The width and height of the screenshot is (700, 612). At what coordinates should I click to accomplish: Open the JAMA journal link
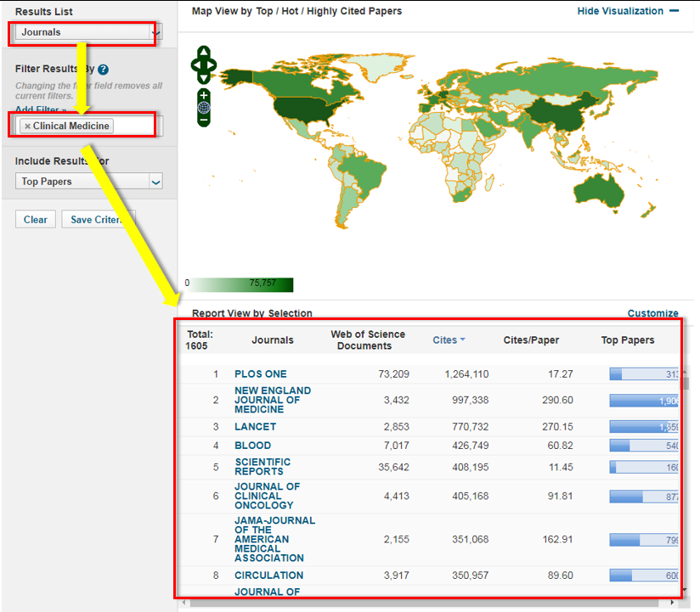(275, 539)
